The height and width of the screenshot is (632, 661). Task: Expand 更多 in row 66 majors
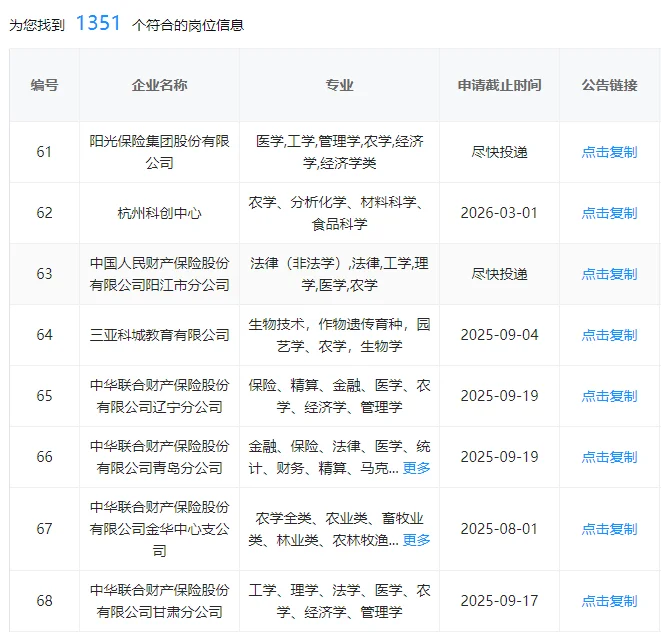click(416, 468)
